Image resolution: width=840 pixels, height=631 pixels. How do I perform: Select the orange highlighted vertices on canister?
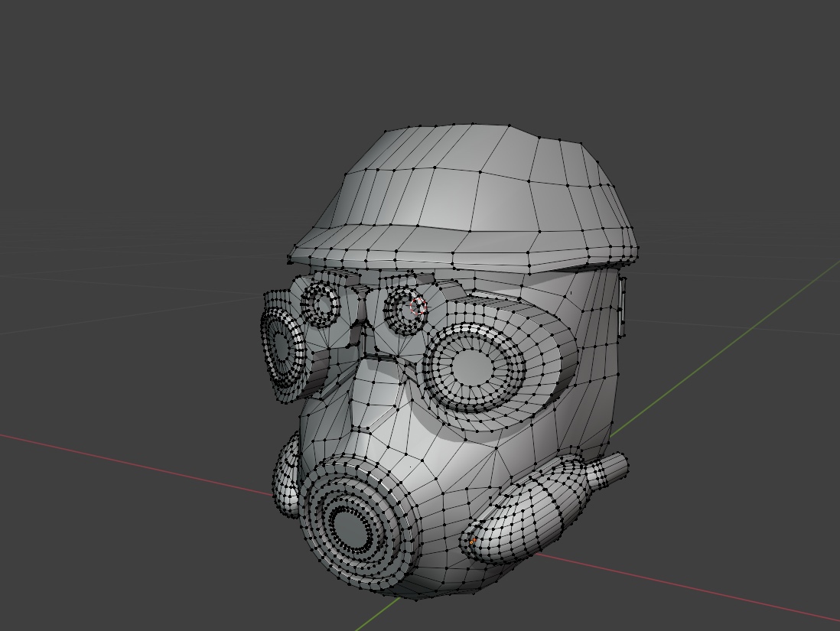tap(472, 542)
